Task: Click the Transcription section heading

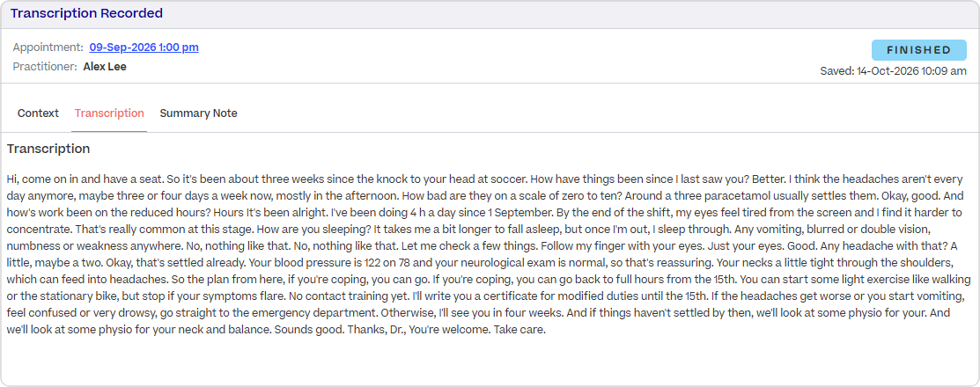Action: 48,149
